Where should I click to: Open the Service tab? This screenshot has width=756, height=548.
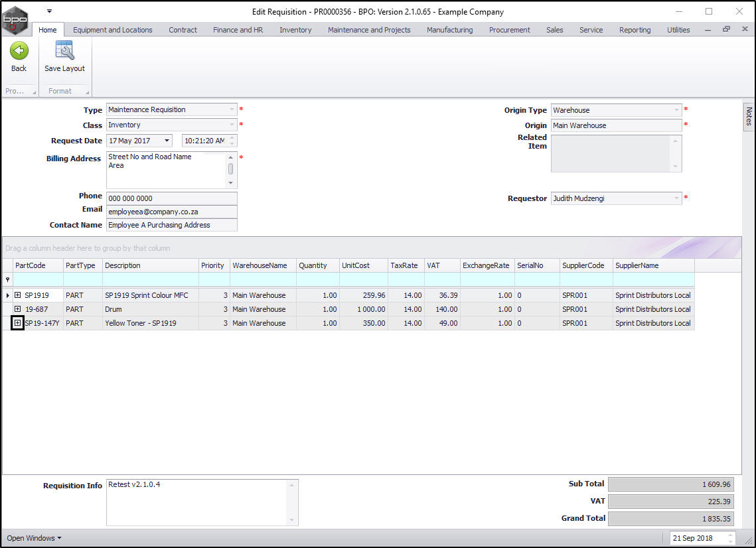(x=591, y=29)
